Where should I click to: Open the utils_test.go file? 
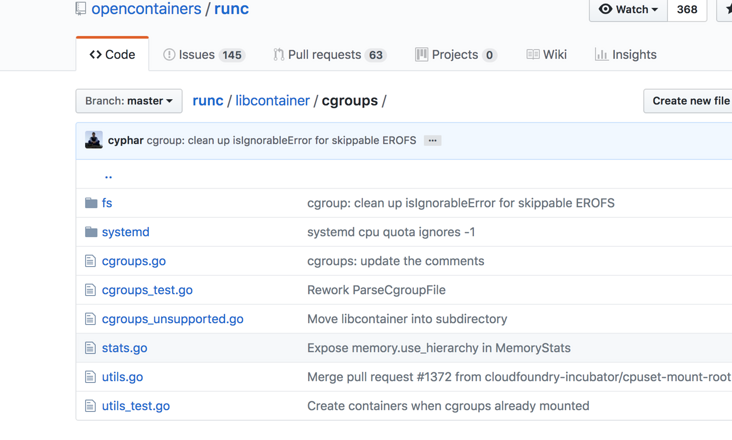click(136, 405)
